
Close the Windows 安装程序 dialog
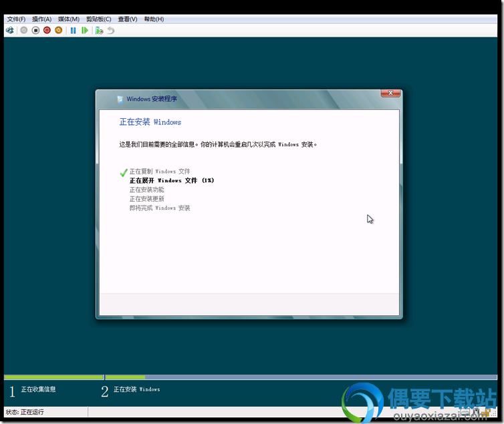click(390, 93)
